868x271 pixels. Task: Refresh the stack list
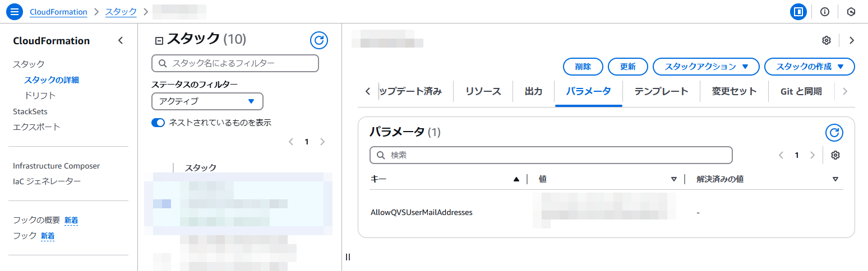(318, 40)
